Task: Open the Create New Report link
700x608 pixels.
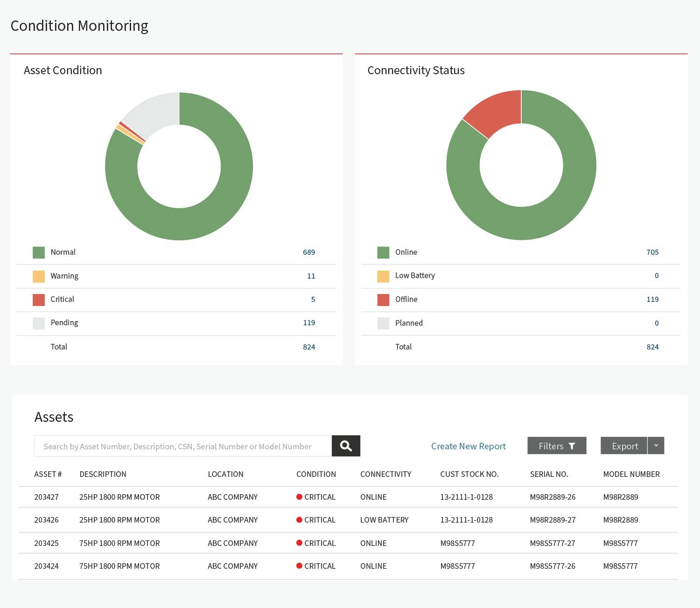Action: [x=469, y=446]
